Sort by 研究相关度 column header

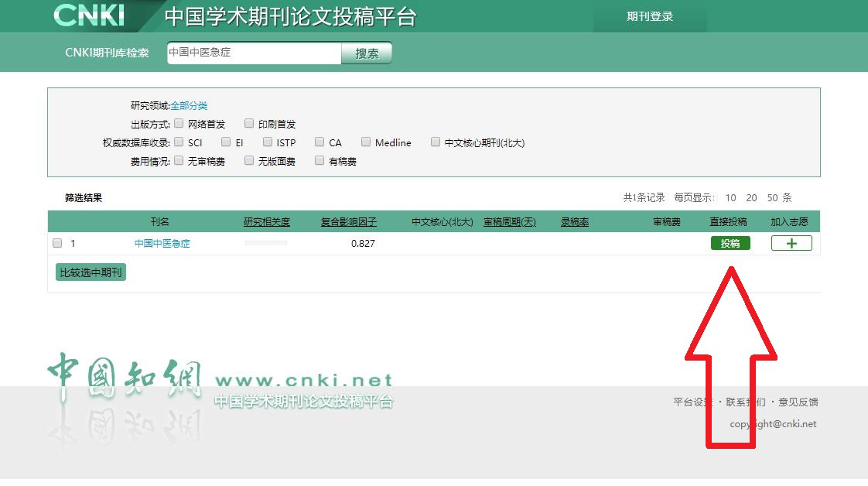coord(267,222)
